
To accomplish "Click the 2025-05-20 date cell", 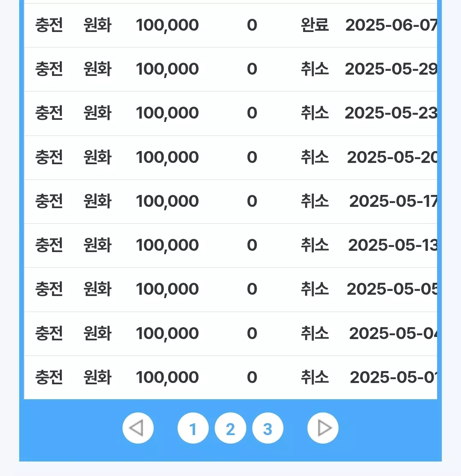I will click(x=392, y=157).
